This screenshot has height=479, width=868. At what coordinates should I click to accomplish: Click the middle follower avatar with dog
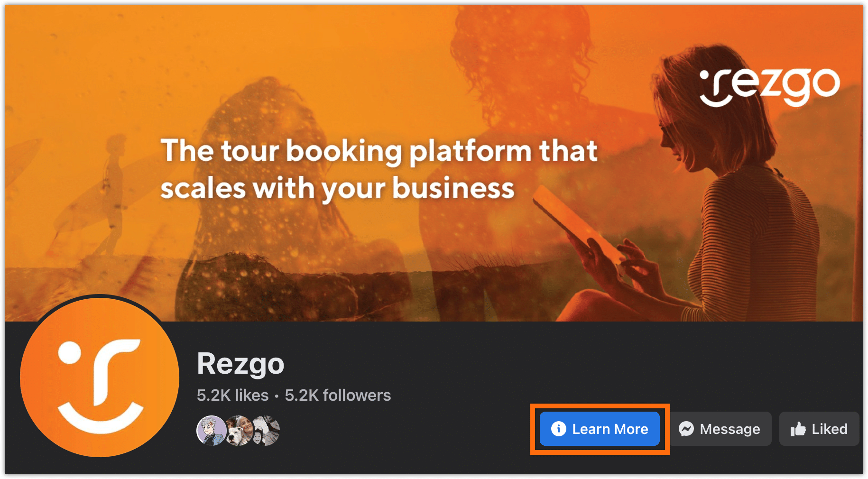[238, 431]
